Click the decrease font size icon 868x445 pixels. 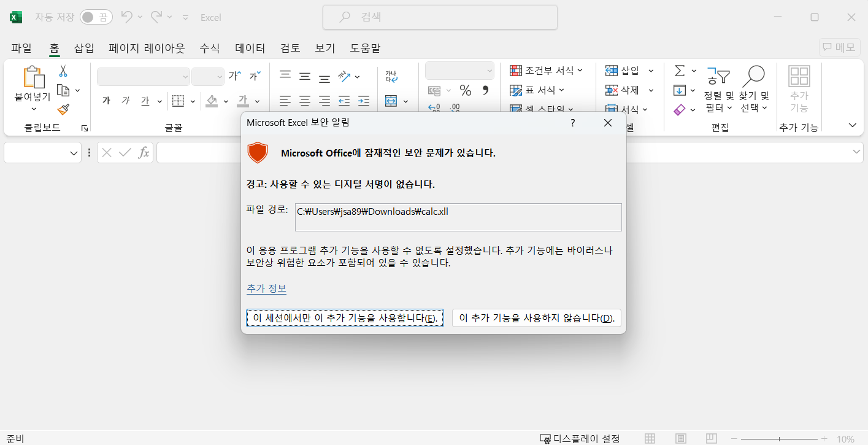[x=255, y=76]
